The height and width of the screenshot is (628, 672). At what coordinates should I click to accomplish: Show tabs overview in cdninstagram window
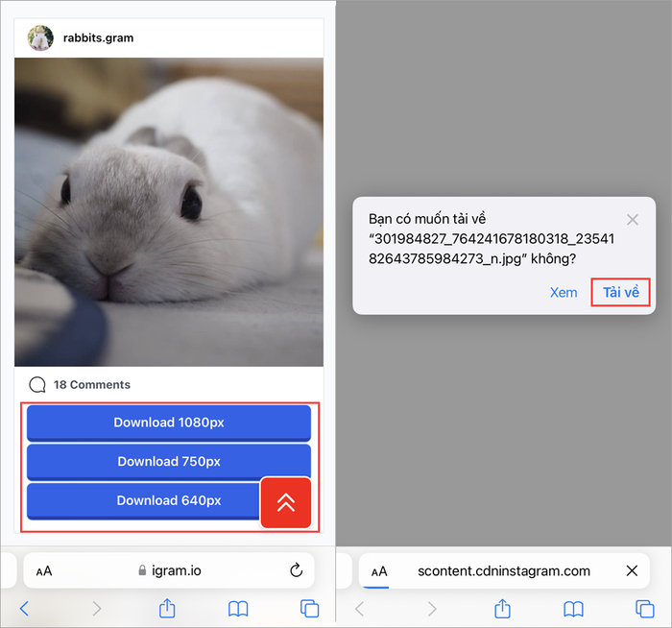click(x=645, y=609)
